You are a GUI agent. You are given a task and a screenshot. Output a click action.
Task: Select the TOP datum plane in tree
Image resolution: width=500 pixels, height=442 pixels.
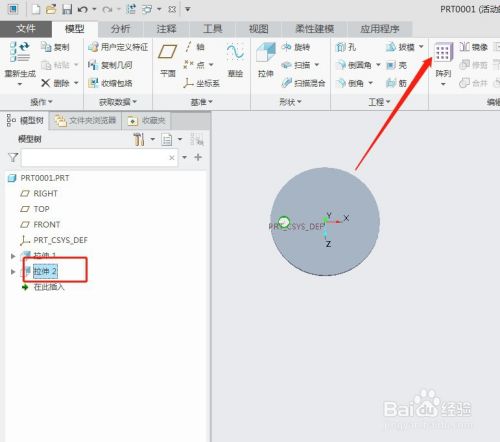point(35,209)
